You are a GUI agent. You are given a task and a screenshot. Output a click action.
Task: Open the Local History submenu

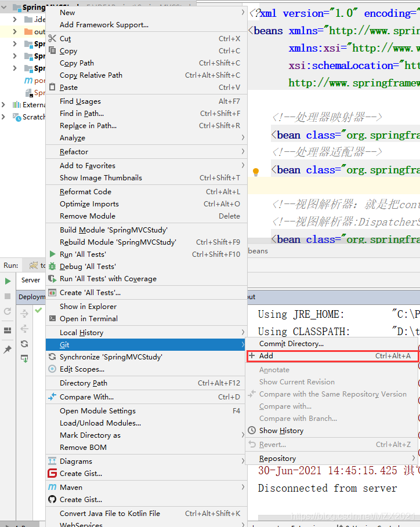pyautogui.click(x=146, y=332)
